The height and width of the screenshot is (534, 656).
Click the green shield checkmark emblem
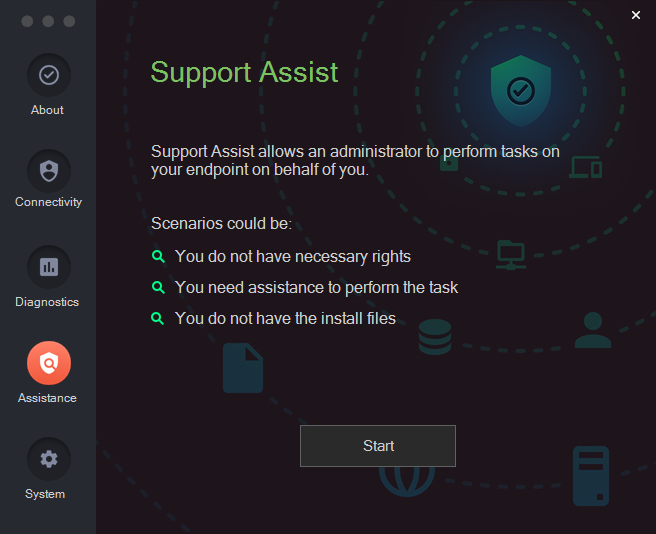(x=521, y=91)
